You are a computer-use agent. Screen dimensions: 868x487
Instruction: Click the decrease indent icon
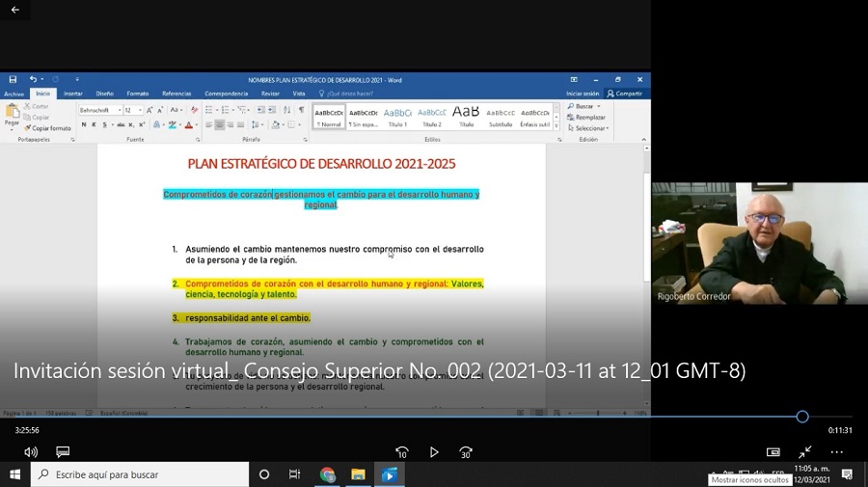click(261, 110)
